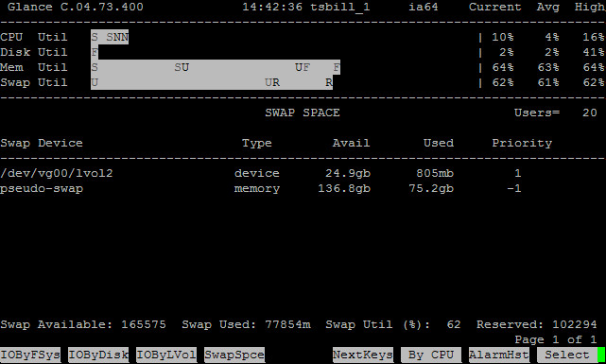Click the Page 1 of 1 indicator
Screen dimensions: 606x364
pyautogui.click(x=556, y=339)
